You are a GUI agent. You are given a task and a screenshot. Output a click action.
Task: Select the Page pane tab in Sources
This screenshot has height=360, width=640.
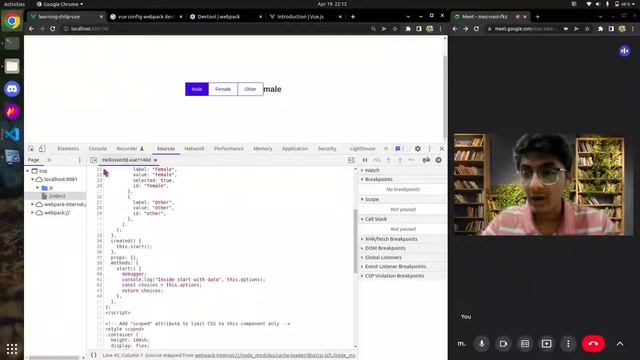tap(33, 160)
